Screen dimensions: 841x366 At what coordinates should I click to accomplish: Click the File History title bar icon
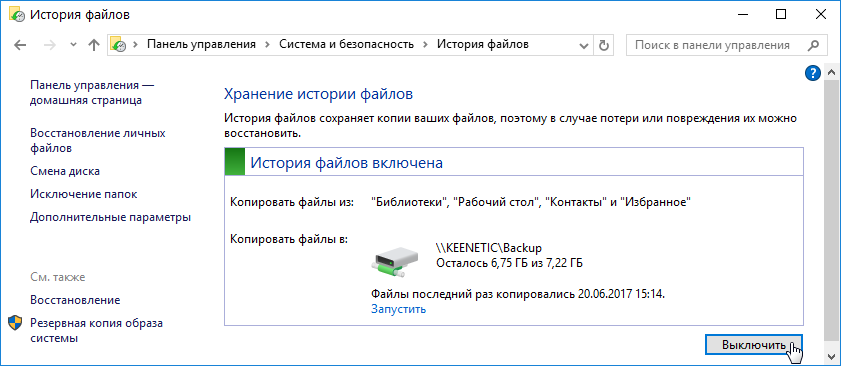coord(17,14)
